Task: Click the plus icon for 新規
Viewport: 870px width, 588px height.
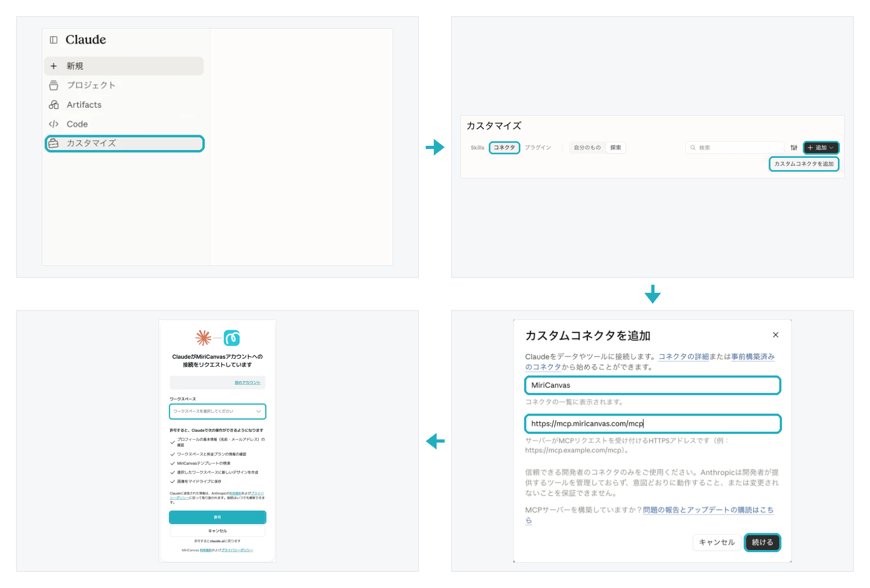Action: [54, 66]
